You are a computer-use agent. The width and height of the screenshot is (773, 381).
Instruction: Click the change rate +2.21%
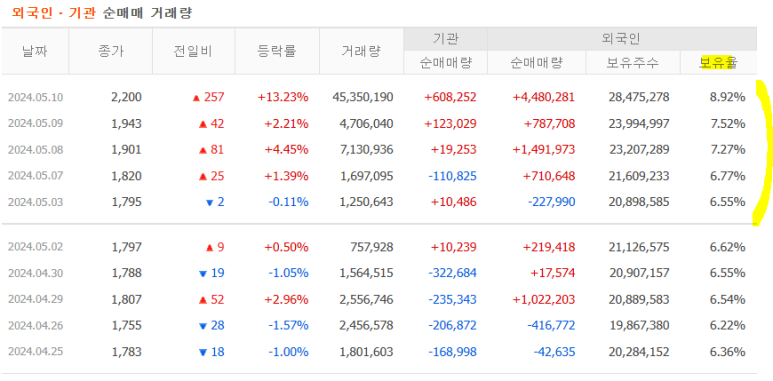(x=286, y=124)
